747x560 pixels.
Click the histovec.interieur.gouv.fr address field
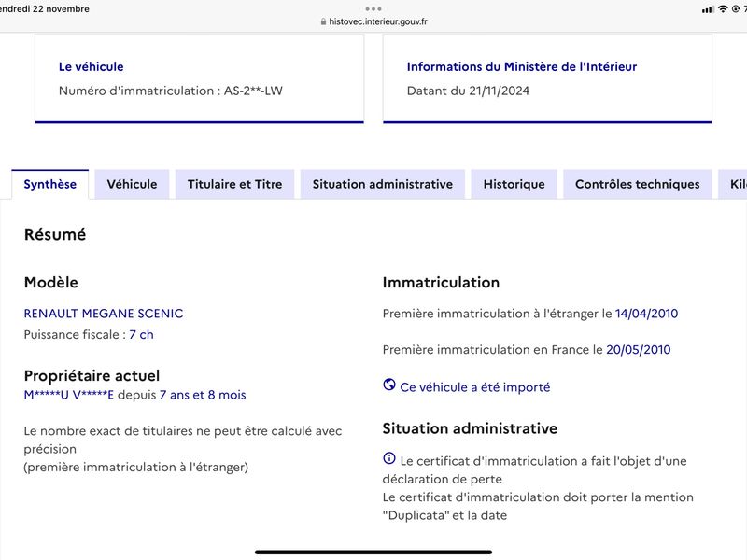pos(374,21)
